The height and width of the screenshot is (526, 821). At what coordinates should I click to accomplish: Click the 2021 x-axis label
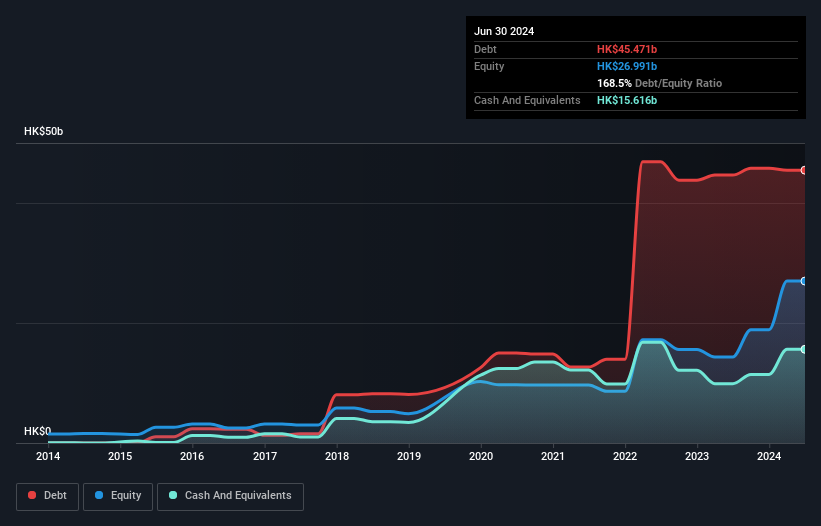[553, 456]
